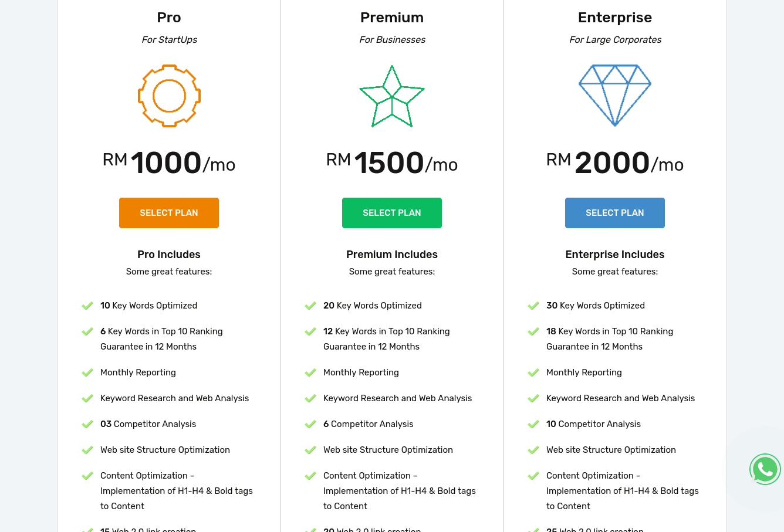The width and height of the screenshot is (784, 532).
Task: Click Pro's Web site Structure Optimization text
Action: click(x=165, y=450)
